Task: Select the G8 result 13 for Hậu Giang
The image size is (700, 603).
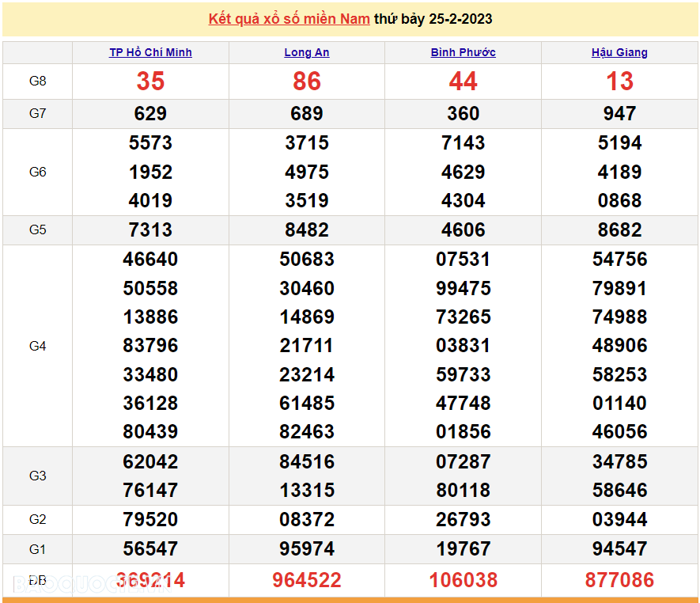Action: (619, 82)
